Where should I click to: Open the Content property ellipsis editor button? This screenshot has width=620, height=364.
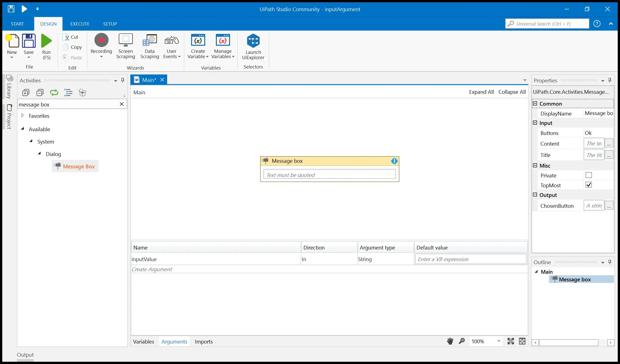[x=609, y=143]
